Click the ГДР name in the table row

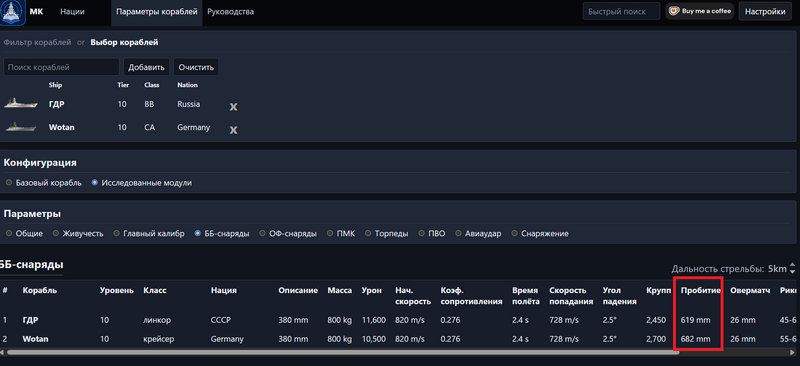click(x=30, y=320)
